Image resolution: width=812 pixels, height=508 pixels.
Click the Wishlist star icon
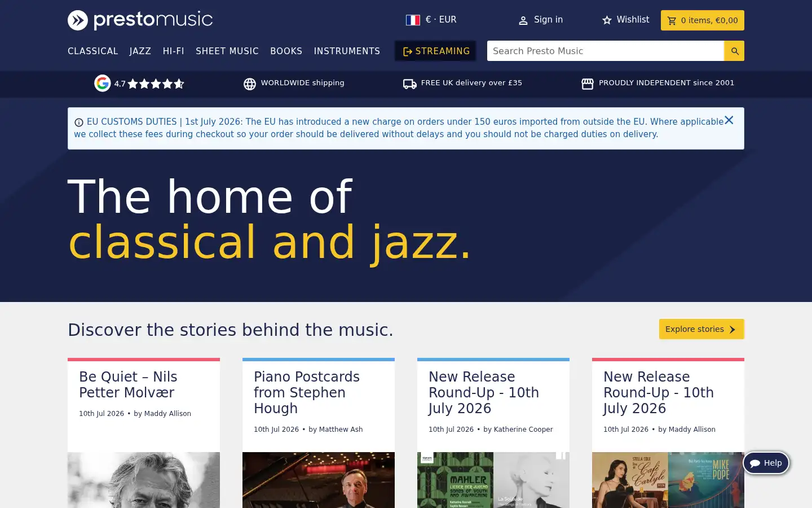click(x=607, y=20)
